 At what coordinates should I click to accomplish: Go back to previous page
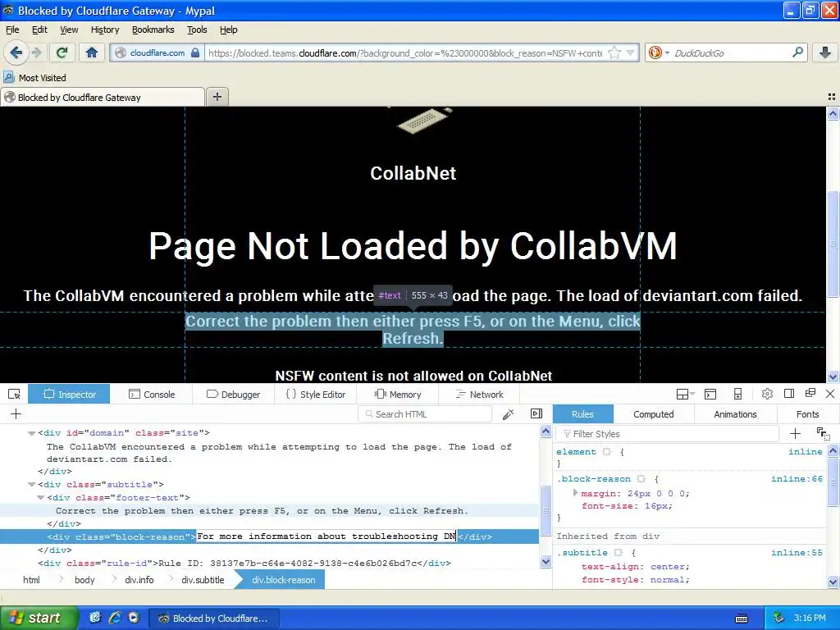point(16,52)
